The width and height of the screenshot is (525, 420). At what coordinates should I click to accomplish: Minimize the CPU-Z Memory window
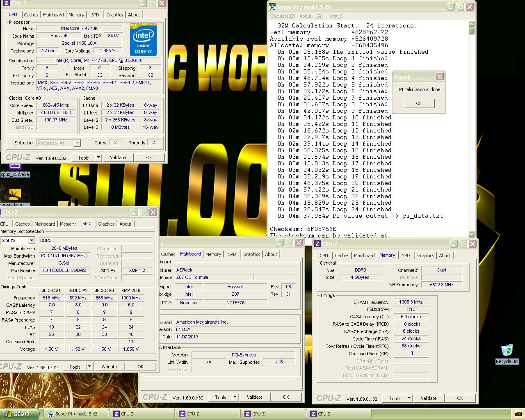(454, 244)
